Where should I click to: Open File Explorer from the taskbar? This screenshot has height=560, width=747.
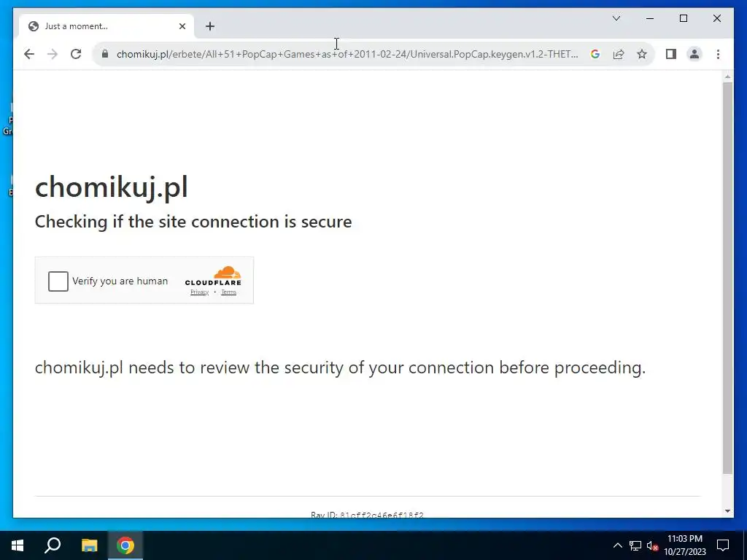point(89,545)
